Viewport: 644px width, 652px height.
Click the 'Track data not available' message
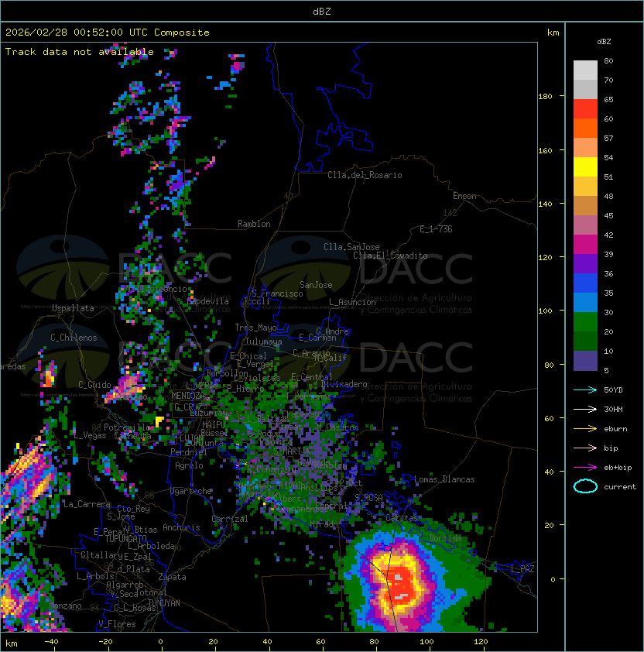tap(80, 52)
